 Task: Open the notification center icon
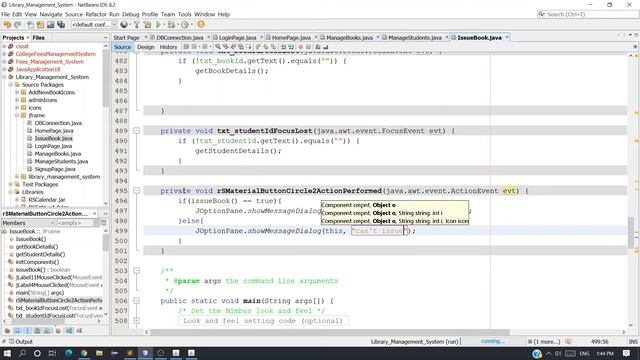pyautogui.click(x=627, y=353)
